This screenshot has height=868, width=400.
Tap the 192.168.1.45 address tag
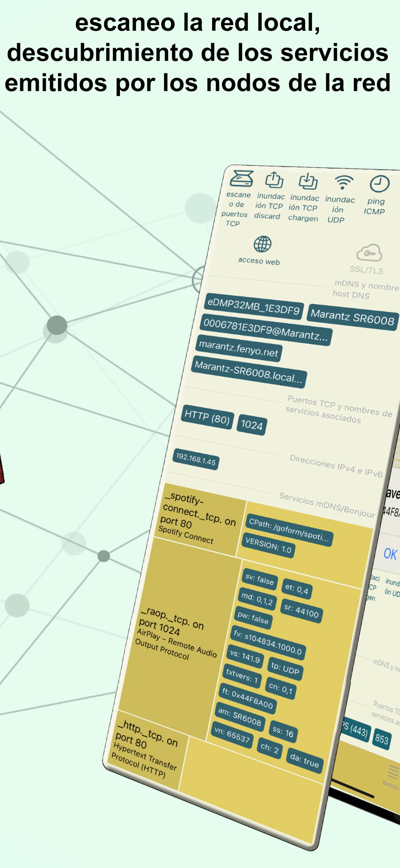196,459
